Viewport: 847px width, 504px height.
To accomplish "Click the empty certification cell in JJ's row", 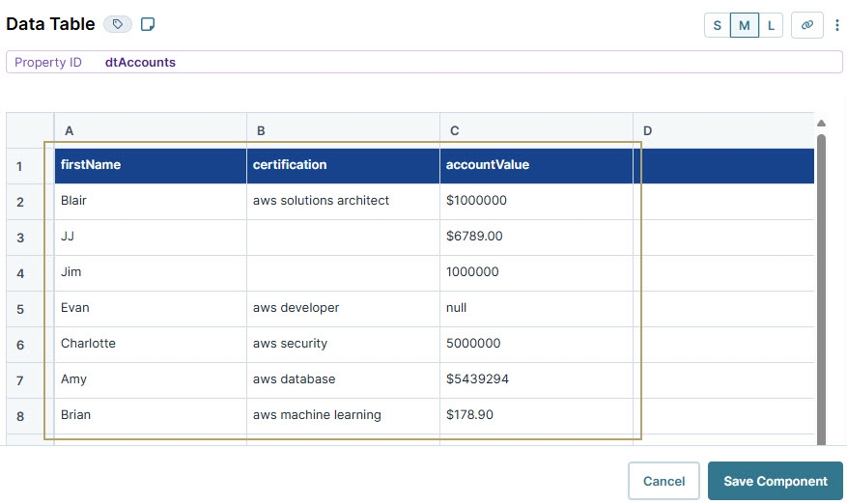I will 343,238.
